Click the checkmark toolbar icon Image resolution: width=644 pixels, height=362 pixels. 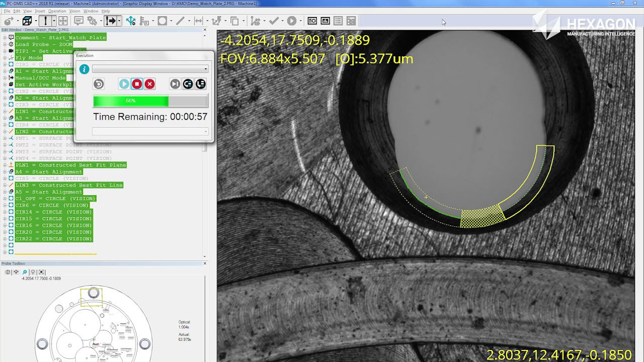[x=274, y=21]
